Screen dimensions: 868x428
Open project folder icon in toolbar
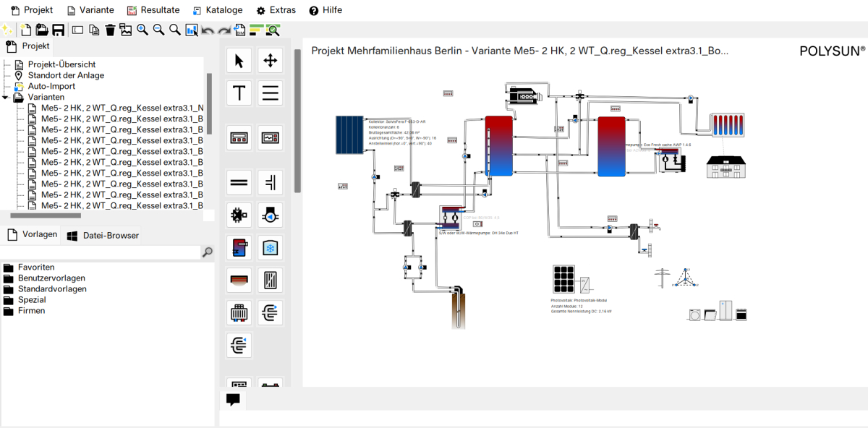(x=42, y=30)
